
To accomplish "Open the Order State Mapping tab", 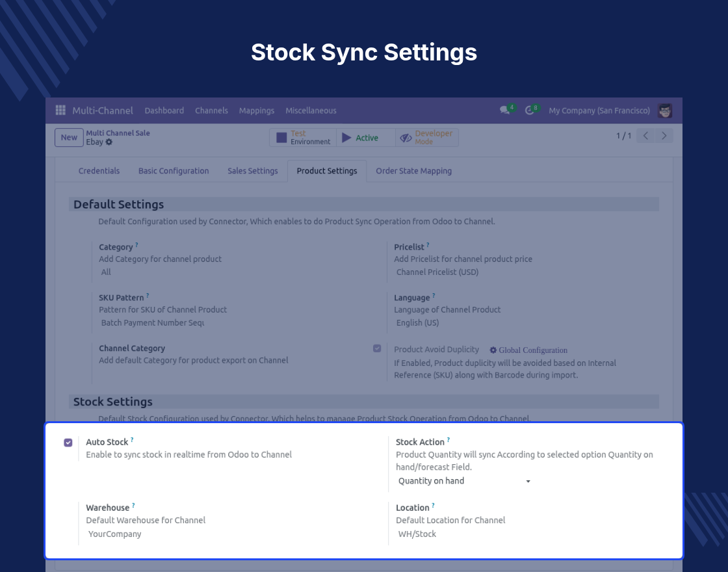I will (x=413, y=171).
